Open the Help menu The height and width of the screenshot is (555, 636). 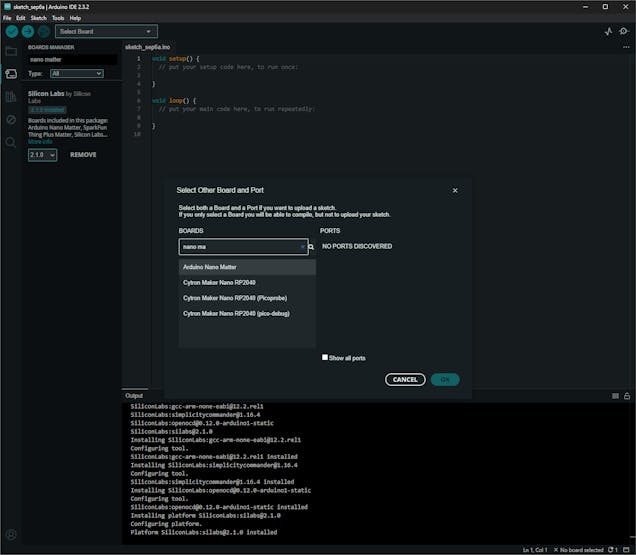[75, 18]
